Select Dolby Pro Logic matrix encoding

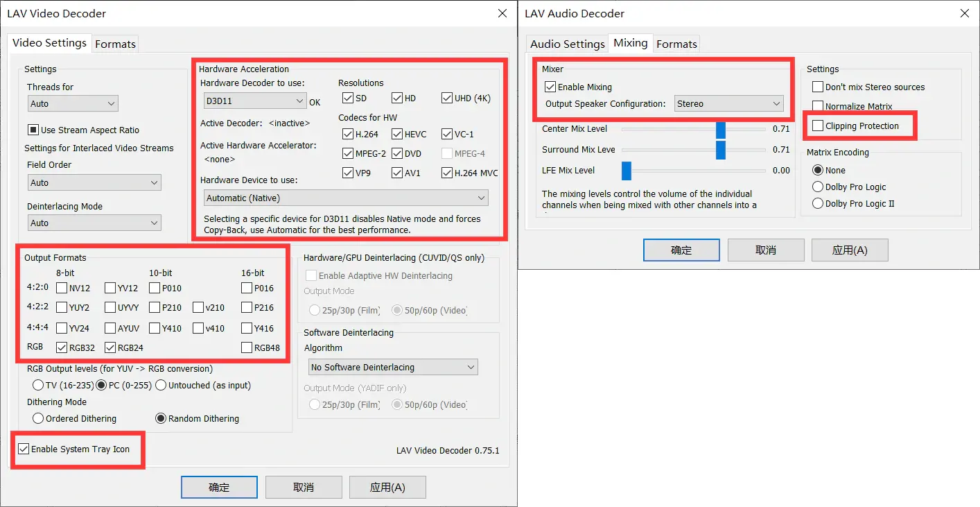pyautogui.click(x=819, y=187)
